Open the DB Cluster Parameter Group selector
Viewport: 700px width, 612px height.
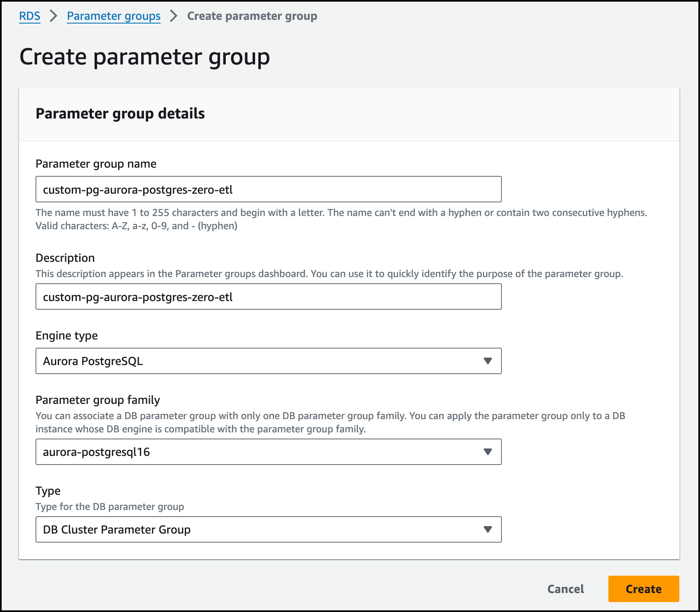268,529
